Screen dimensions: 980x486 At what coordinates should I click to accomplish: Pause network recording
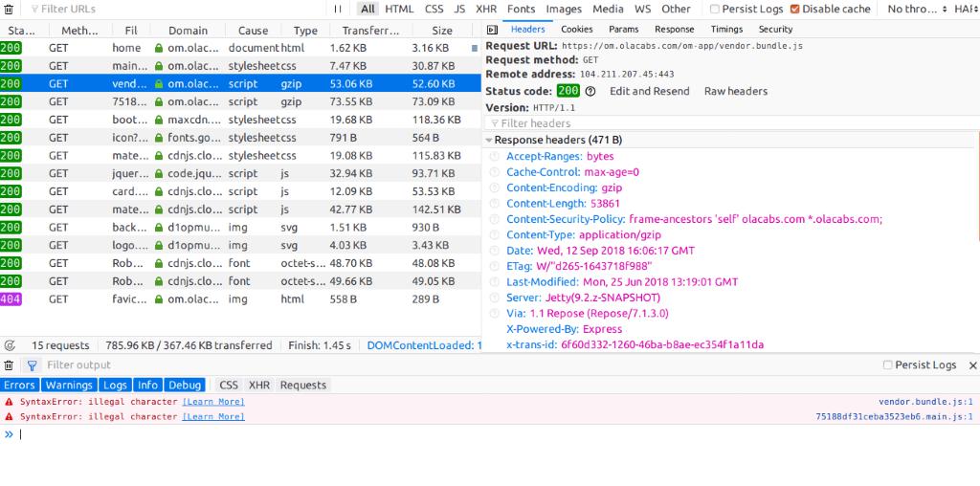point(338,10)
